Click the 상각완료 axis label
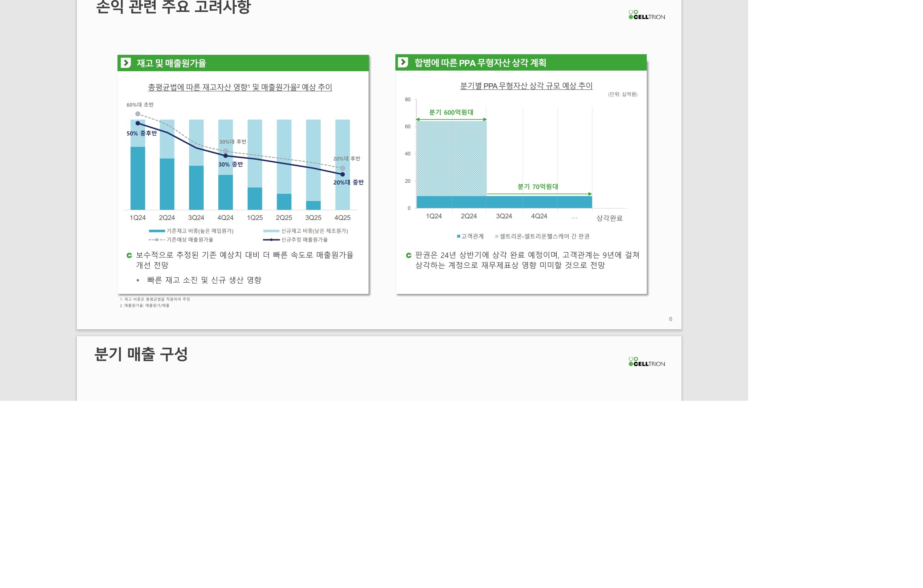This screenshot has height=588, width=923. click(609, 218)
